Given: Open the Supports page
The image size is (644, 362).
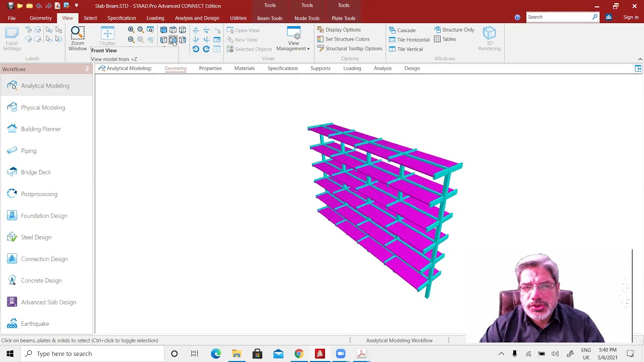Looking at the screenshot, I should pos(320,68).
